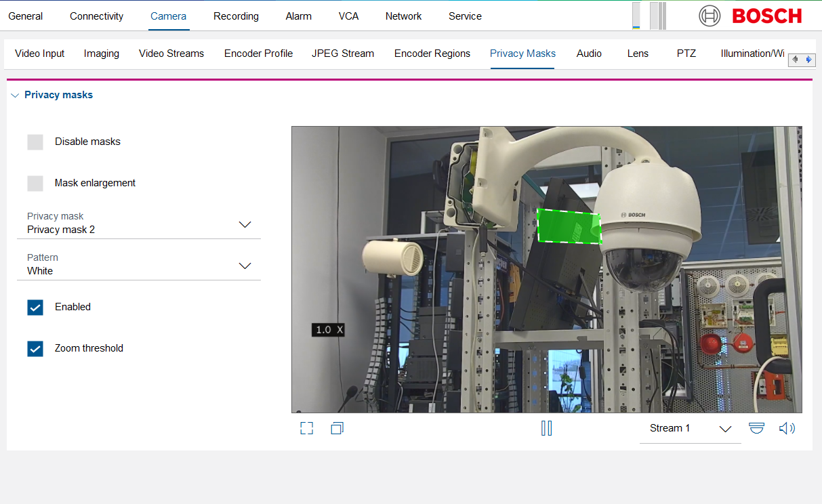The width and height of the screenshot is (822, 504).
Task: Switch to the Recording menu
Action: pyautogui.click(x=236, y=16)
